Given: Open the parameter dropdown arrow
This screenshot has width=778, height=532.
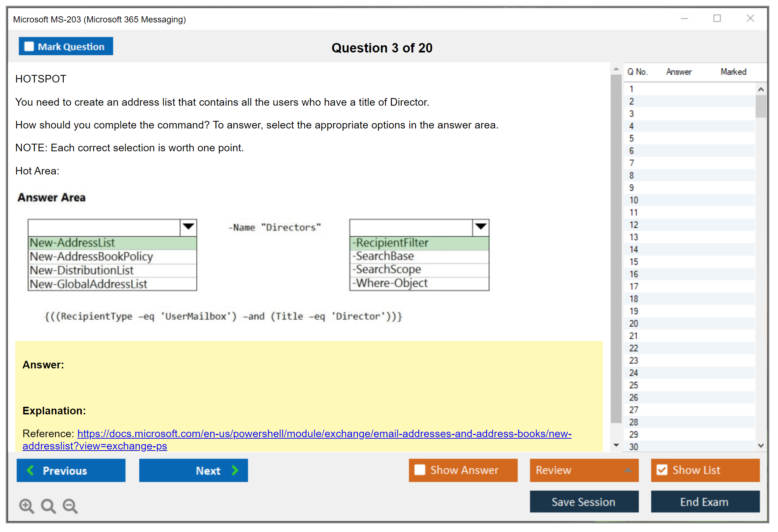Looking at the screenshot, I should (481, 227).
